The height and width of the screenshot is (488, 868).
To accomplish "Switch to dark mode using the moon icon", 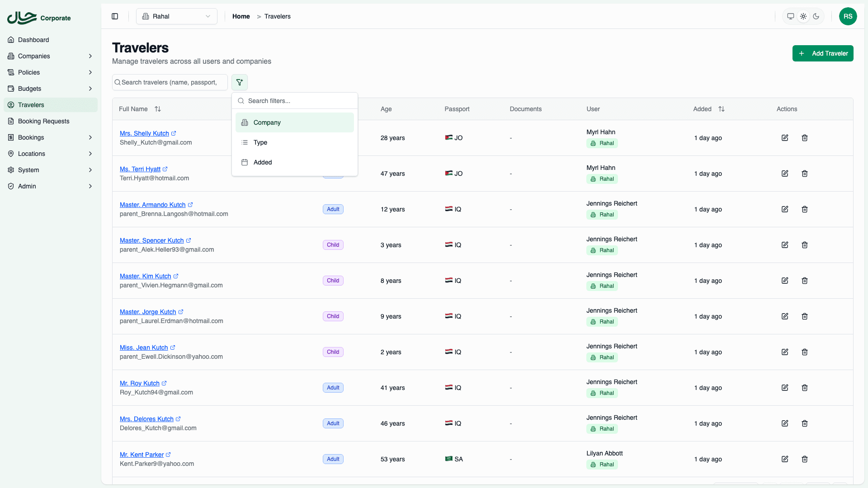I will (816, 16).
